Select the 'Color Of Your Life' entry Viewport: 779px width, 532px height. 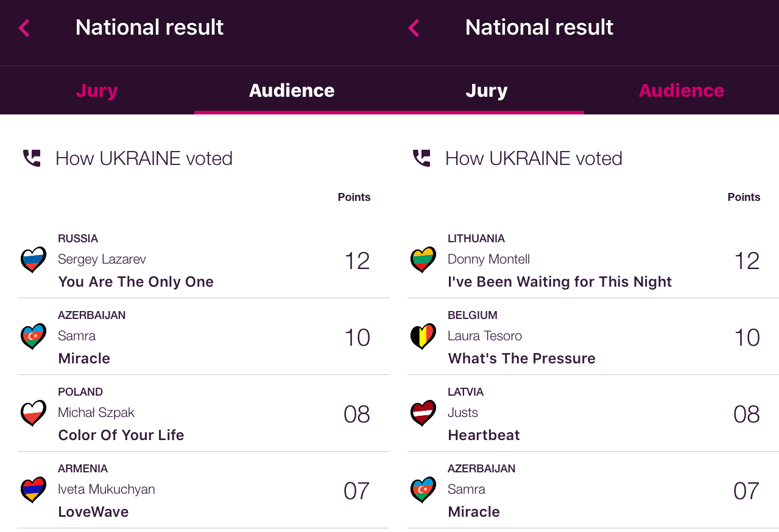[121, 435]
